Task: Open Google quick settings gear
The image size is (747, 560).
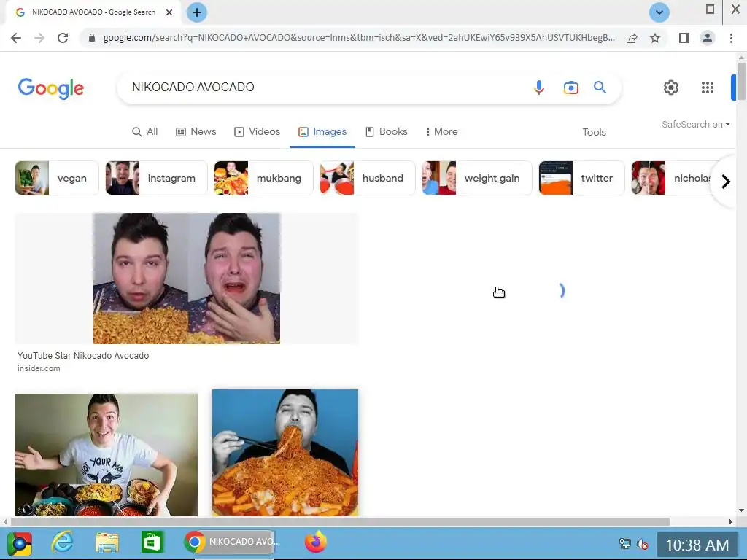Action: [x=671, y=87]
